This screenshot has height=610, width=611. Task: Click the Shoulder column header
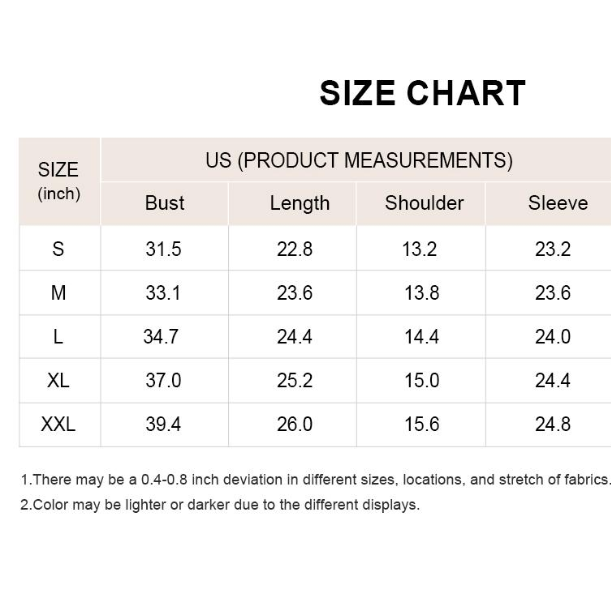tap(424, 203)
